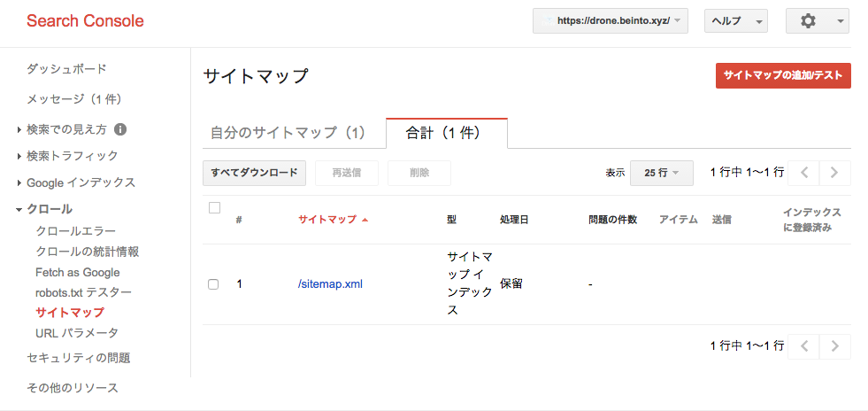Click the サイトマップの追加/テスト button
Viewport: 868px width, 411px height.
coord(783,76)
